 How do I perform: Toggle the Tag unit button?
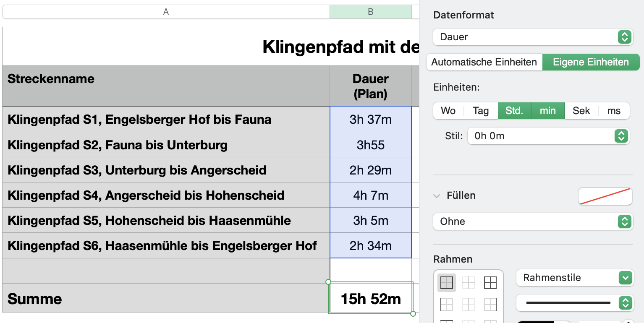click(481, 111)
